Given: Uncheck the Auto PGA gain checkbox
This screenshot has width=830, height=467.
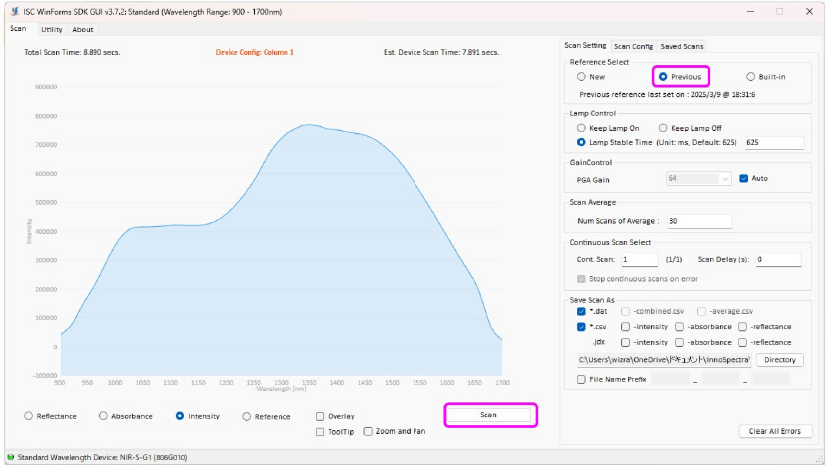Looking at the screenshot, I should pyautogui.click(x=743, y=179).
